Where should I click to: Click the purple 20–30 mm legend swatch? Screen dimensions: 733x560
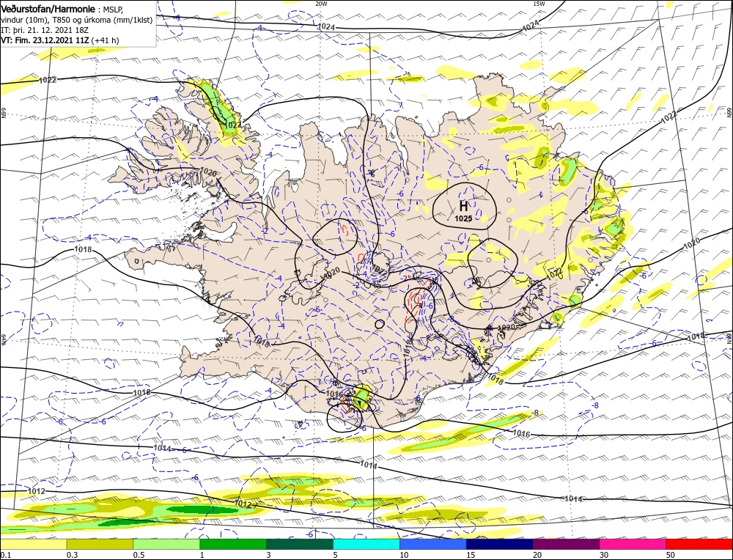coord(566,544)
